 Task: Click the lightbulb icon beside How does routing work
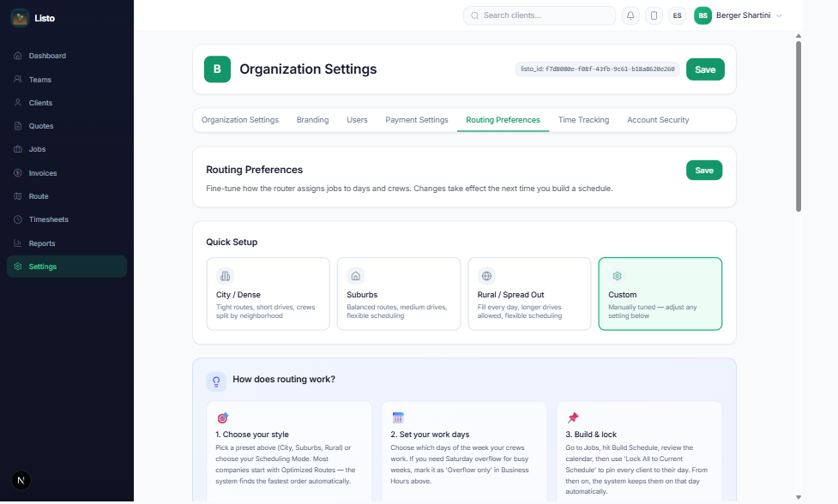216,381
